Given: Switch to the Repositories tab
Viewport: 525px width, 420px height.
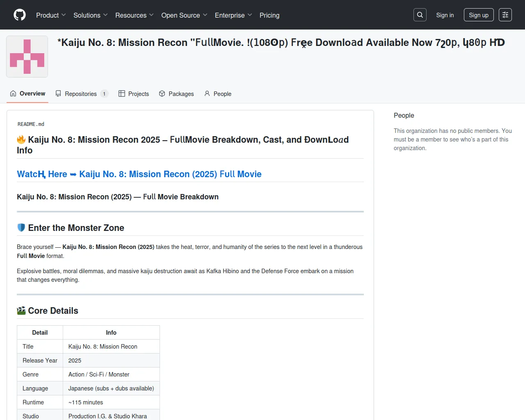Looking at the screenshot, I should point(81,94).
